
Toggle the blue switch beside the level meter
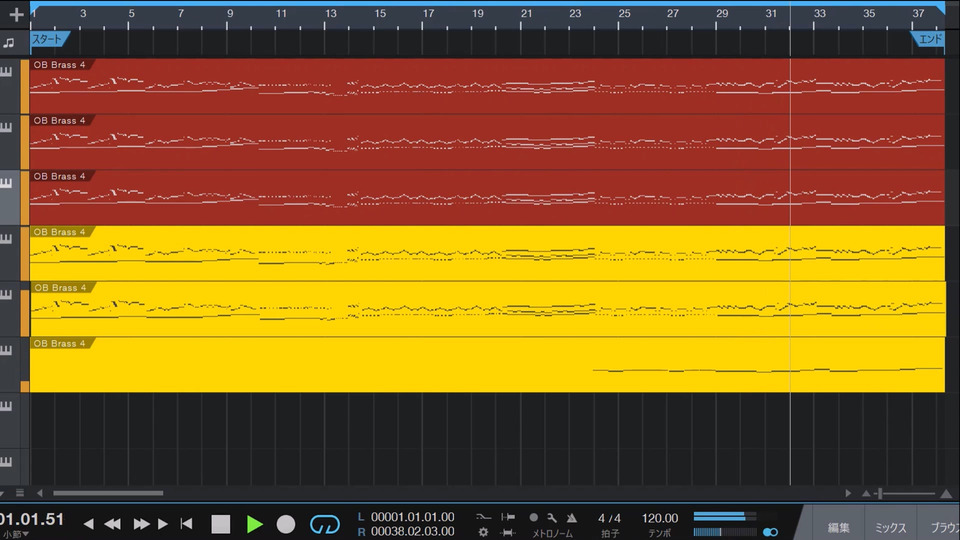coord(770,532)
